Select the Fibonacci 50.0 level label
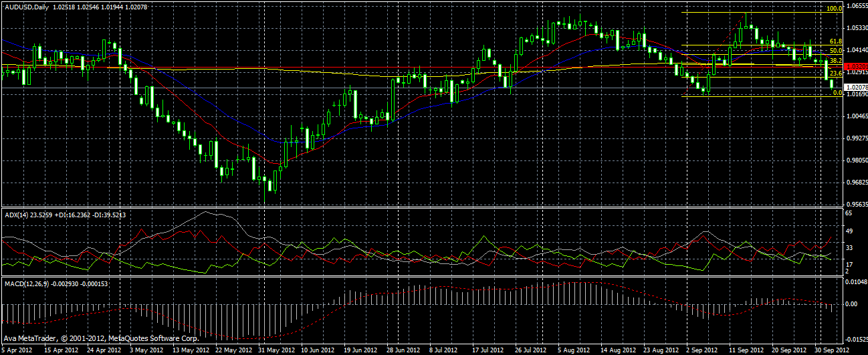 (835, 51)
